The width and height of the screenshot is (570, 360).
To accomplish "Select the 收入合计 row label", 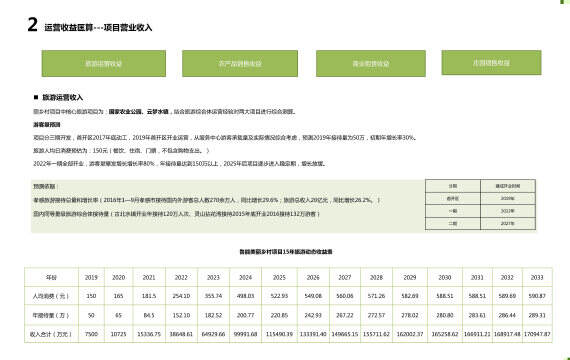I will (51, 334).
